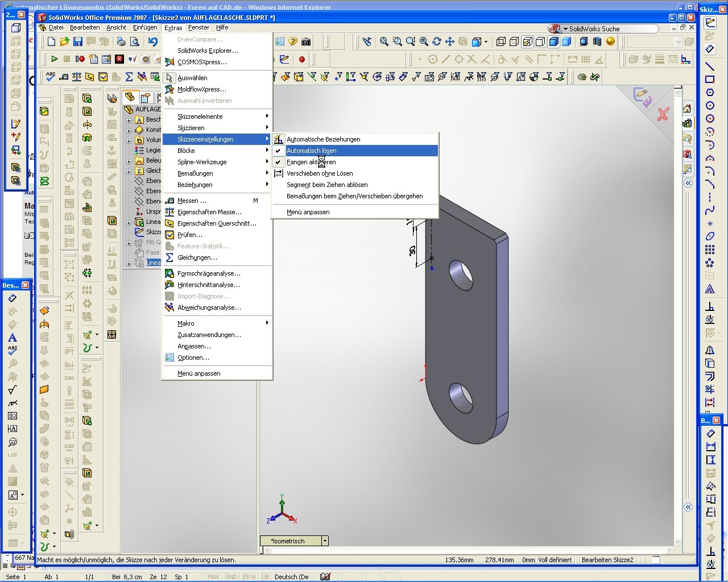The image size is (728, 582).
Task: Open SolidWorks Explorer... entry
Action: (x=217, y=51)
